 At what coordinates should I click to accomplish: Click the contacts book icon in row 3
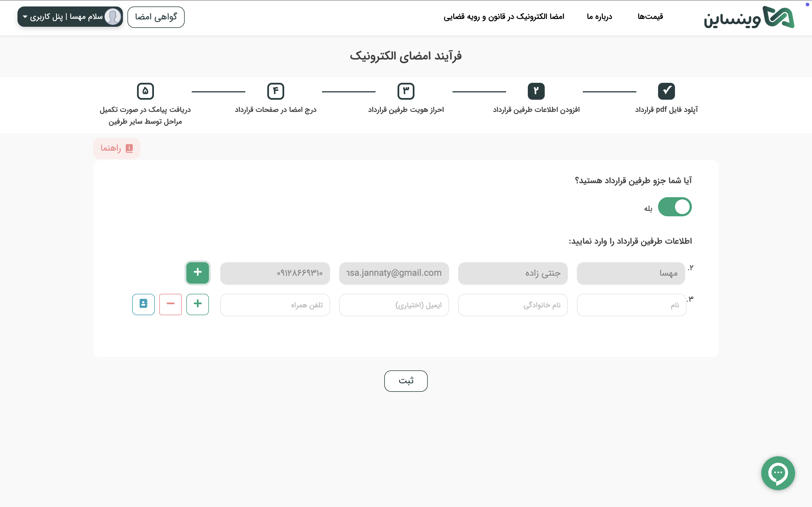(143, 304)
